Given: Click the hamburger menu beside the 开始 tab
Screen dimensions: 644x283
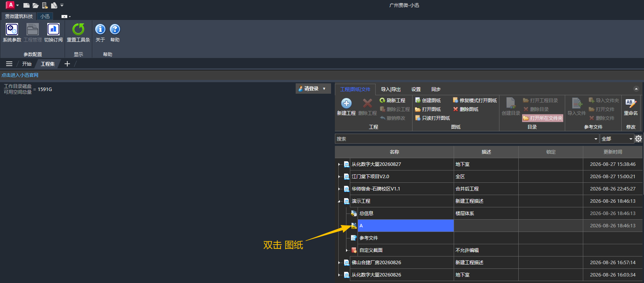Looking at the screenshot, I should click(x=9, y=64).
